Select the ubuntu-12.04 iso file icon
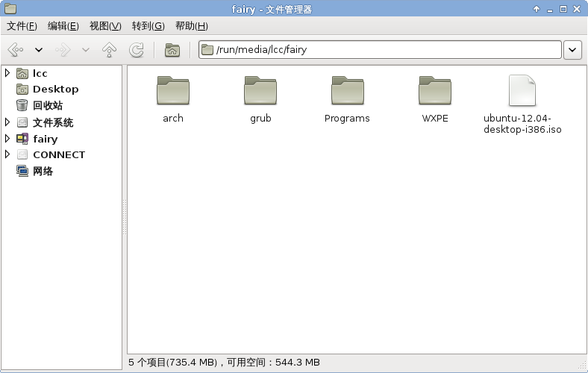The image size is (588, 373). coord(522,90)
